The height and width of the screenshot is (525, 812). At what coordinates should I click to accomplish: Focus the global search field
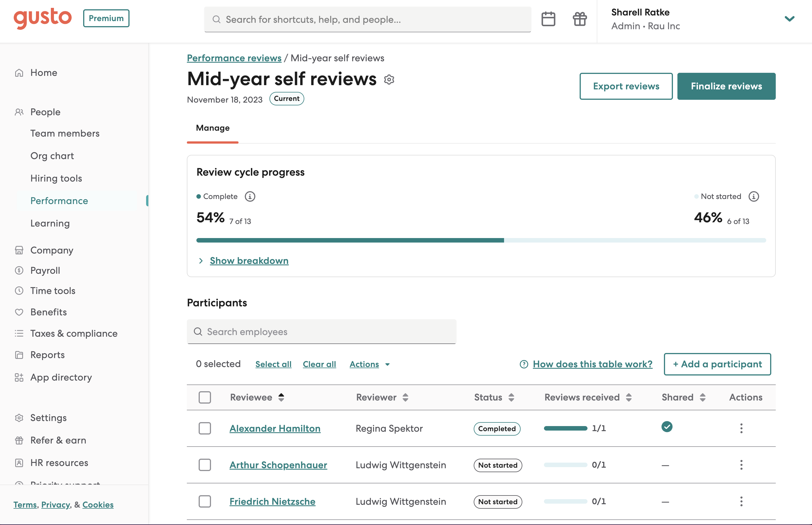click(x=367, y=19)
